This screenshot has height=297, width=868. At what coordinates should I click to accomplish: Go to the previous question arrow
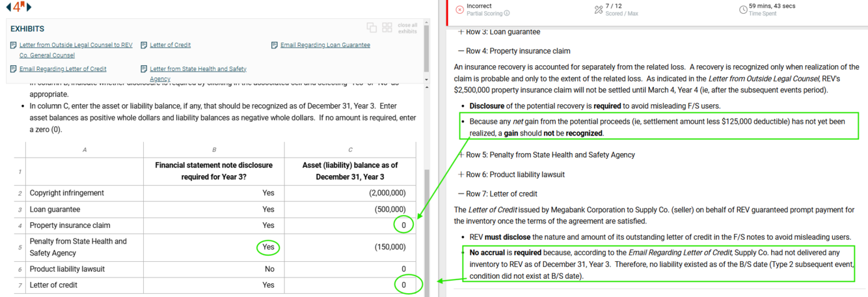8,7
